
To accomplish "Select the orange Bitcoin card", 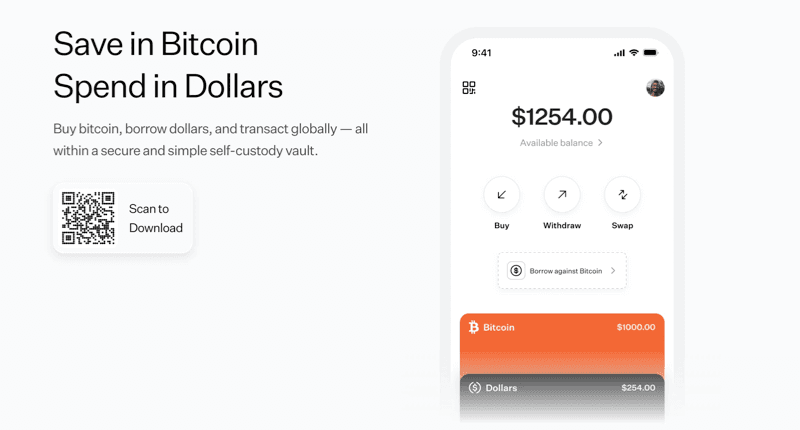I will [x=562, y=345].
